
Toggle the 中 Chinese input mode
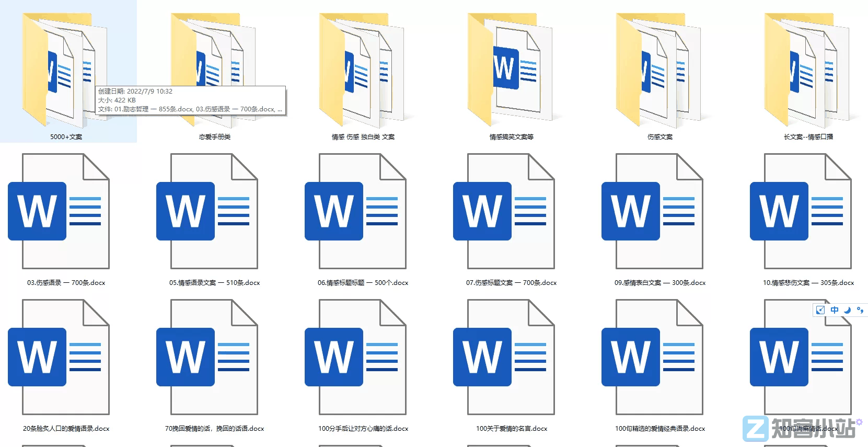(x=835, y=310)
